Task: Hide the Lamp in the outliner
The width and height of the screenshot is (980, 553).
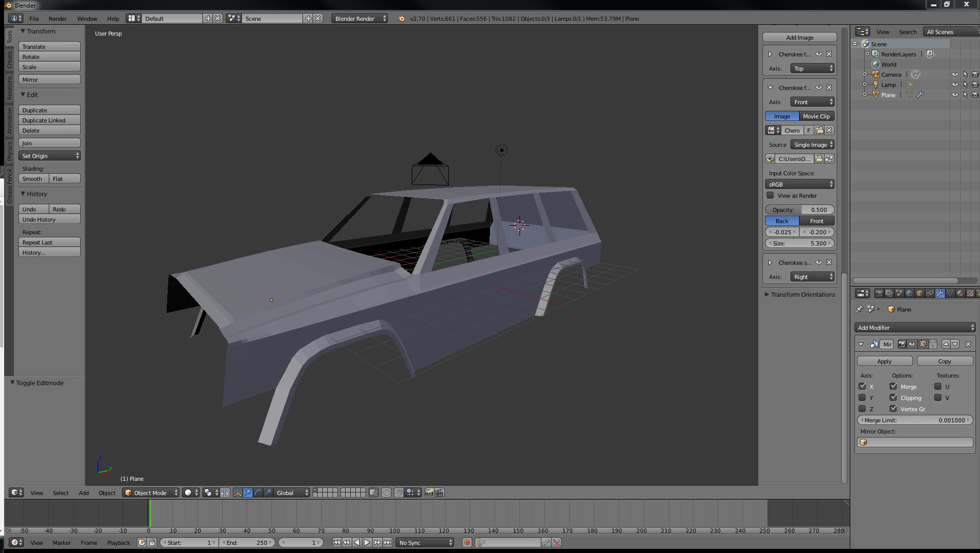Action: [955, 84]
